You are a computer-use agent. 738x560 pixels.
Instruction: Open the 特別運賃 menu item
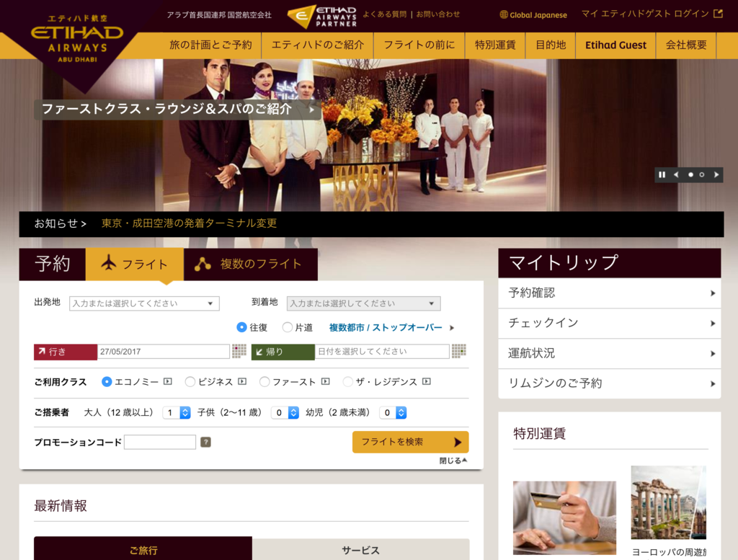coord(495,45)
